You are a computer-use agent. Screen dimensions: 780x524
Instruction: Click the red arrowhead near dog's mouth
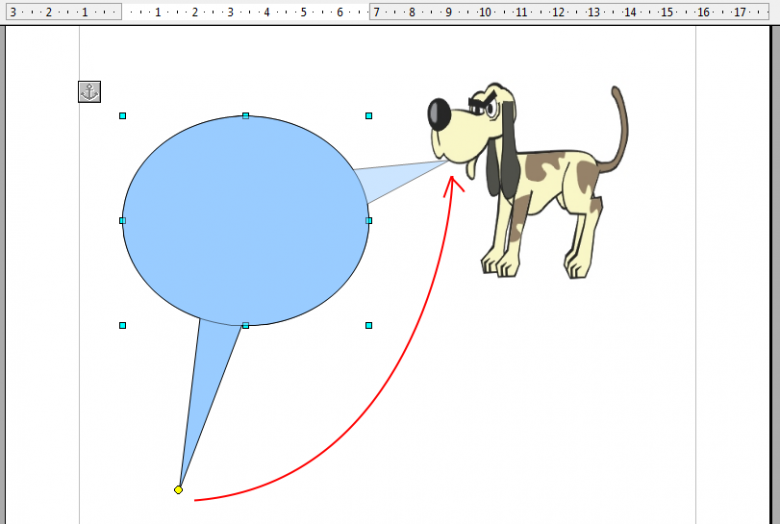pos(453,180)
